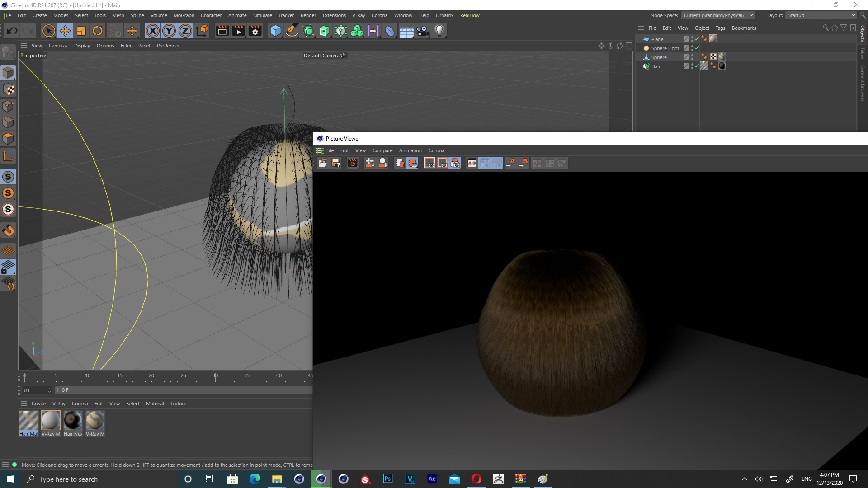Toggle Sphere object visibility dots

pyautogui.click(x=692, y=57)
